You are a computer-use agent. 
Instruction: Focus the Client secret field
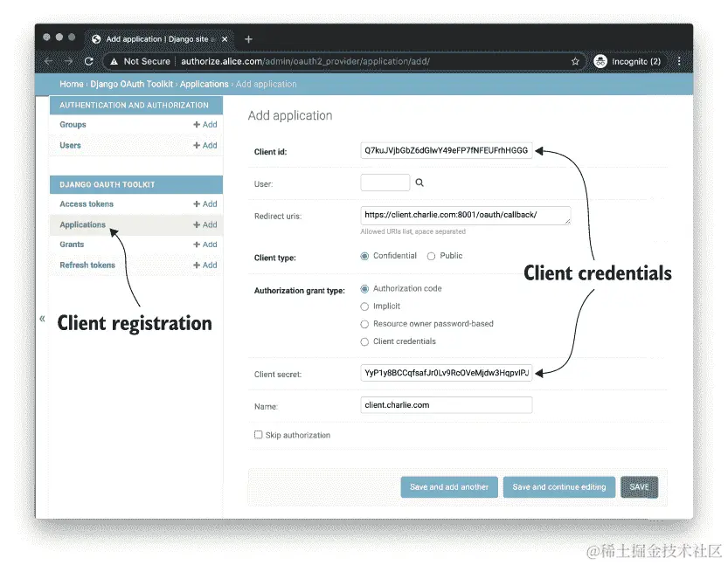tap(447, 373)
